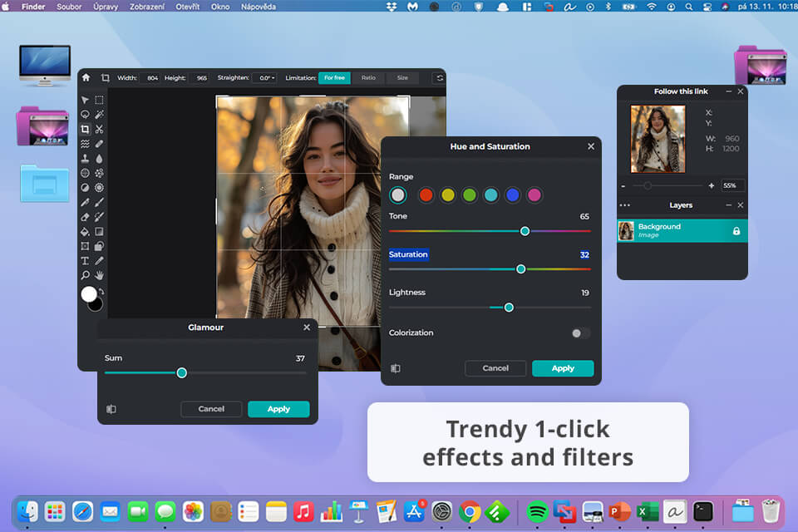Toggle compare preview in Glamour dialog
798x532 pixels.
pos(111,409)
